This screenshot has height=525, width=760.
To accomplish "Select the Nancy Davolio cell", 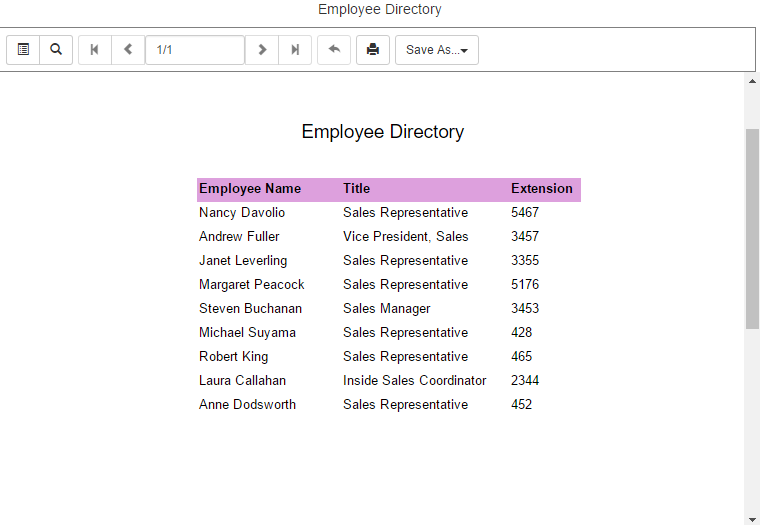I will (242, 212).
